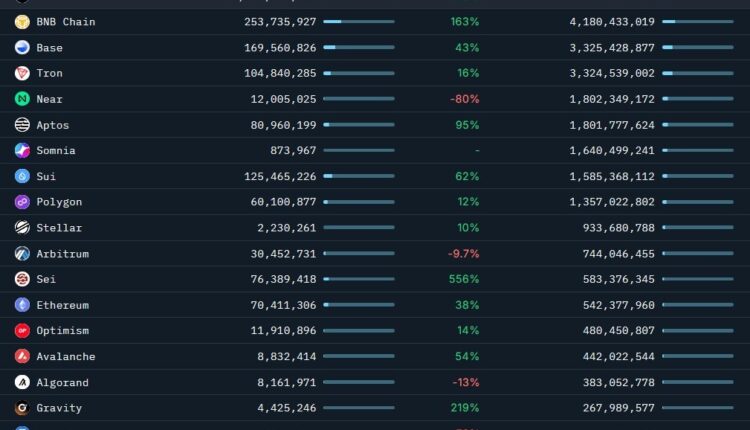This screenshot has height=430, width=750.
Task: Click the Sei 556% growth value
Action: (x=464, y=279)
